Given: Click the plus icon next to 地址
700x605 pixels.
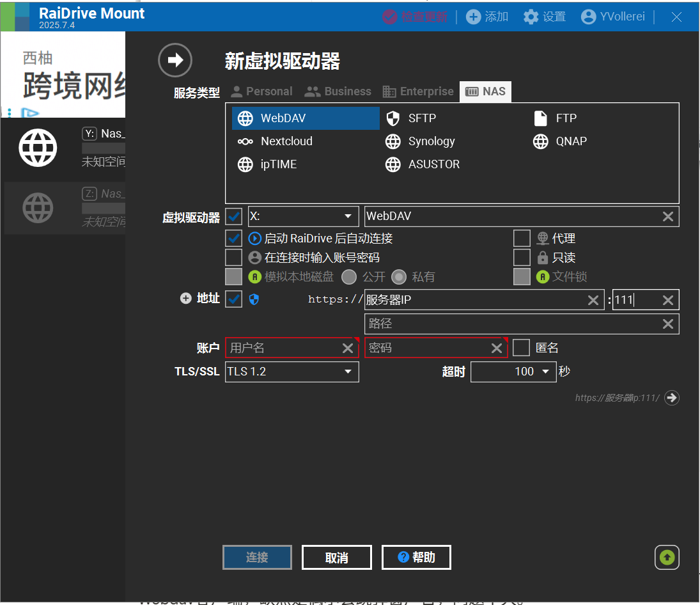Looking at the screenshot, I should (186, 299).
